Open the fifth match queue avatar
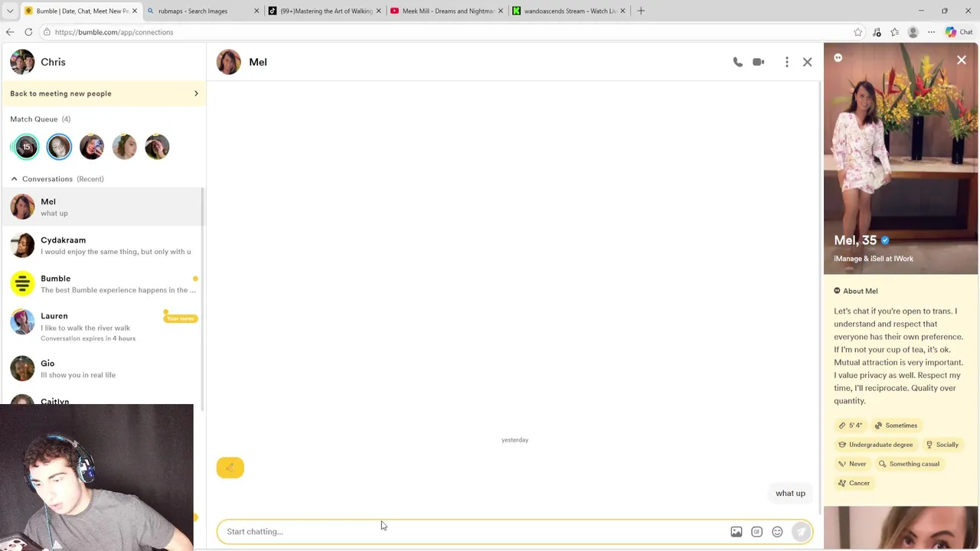 coord(157,147)
